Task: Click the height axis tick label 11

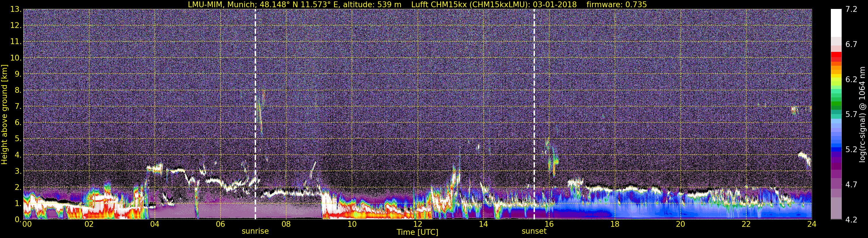Action: coord(16,41)
